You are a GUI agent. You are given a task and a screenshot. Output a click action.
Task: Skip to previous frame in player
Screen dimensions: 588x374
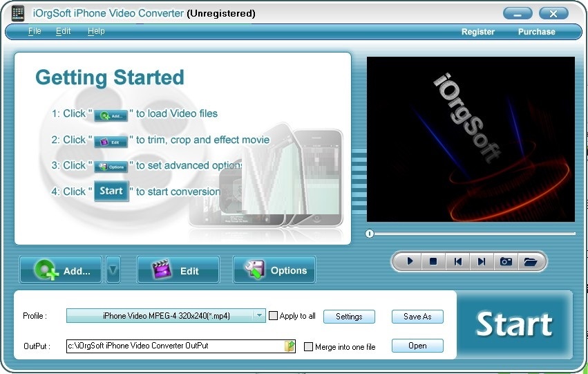pyautogui.click(x=457, y=261)
